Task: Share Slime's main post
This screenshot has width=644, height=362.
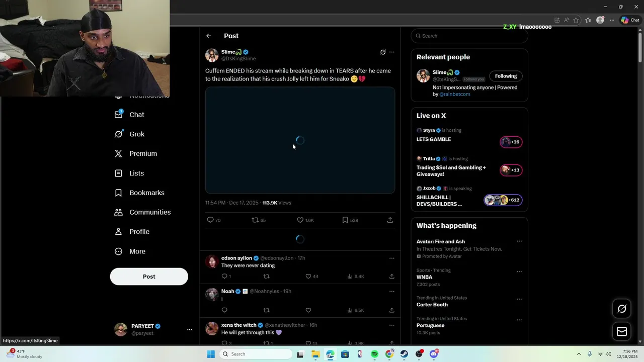Action: 390,220
